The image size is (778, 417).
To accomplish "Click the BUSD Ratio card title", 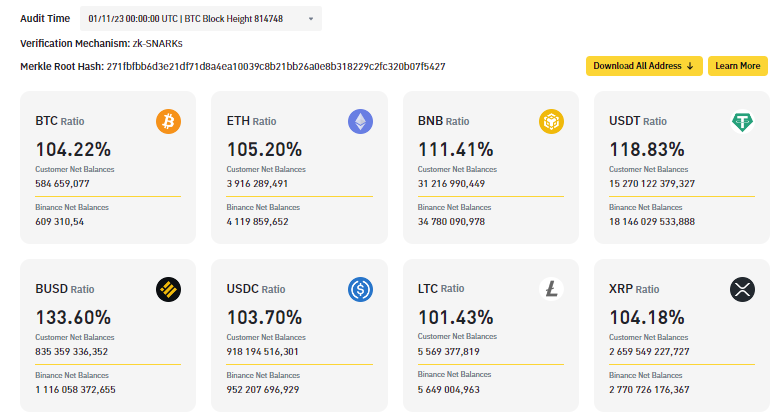I will click(65, 289).
